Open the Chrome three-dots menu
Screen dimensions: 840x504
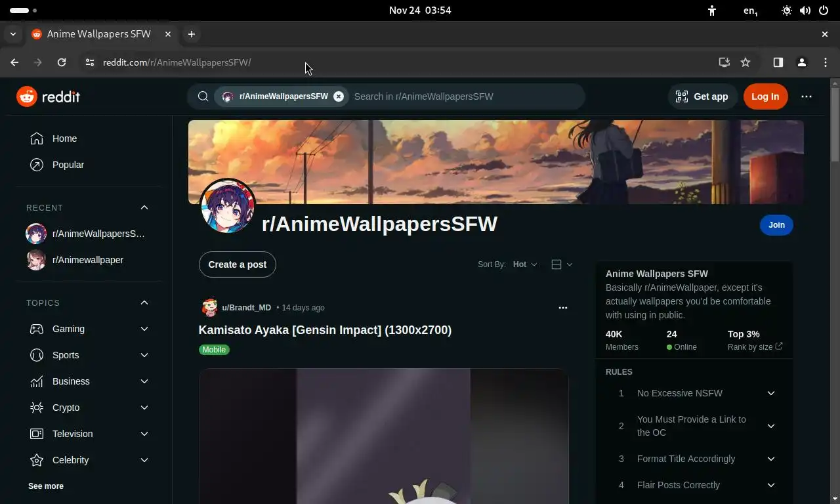[x=826, y=62]
